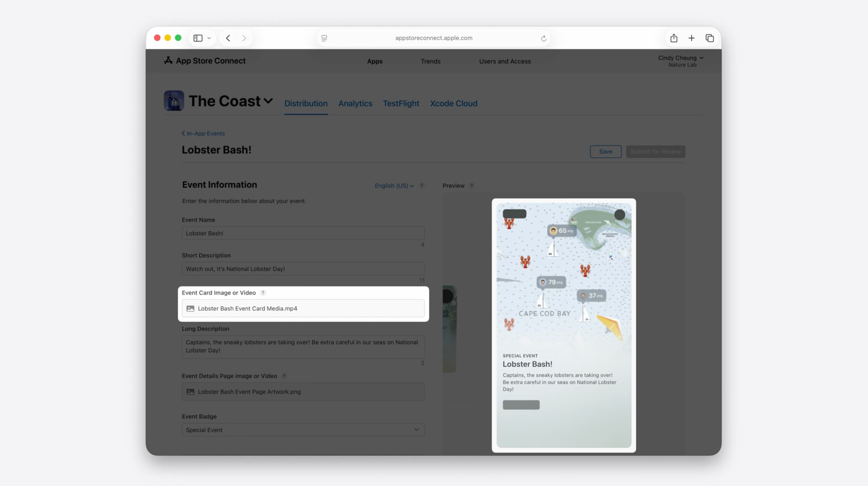Click the help icon next to Preview
868x486 pixels.
pos(472,185)
